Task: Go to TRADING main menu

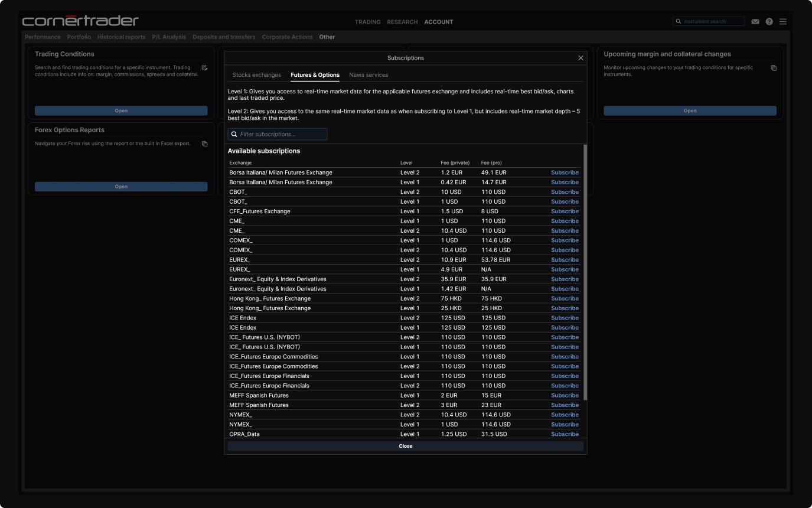Action: [x=367, y=22]
